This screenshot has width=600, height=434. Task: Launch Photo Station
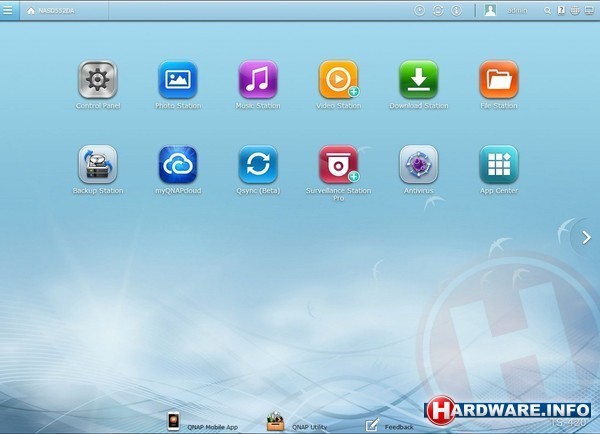pos(178,80)
